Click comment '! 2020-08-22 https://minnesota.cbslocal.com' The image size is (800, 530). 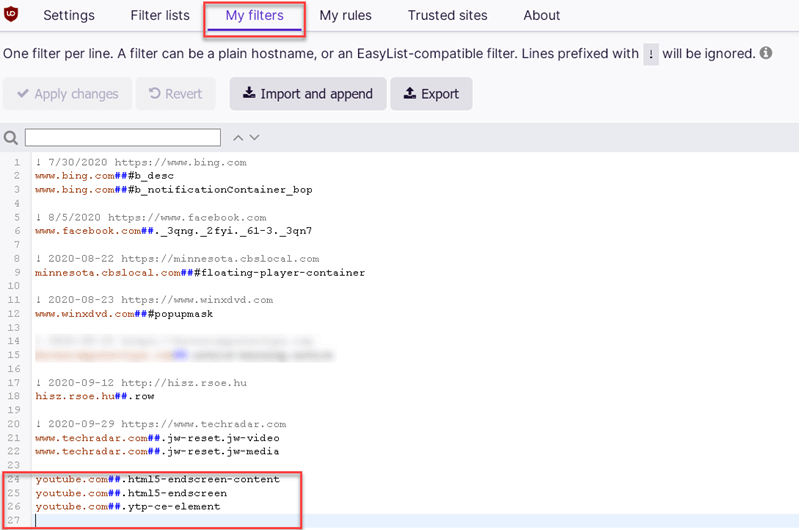pos(177,259)
